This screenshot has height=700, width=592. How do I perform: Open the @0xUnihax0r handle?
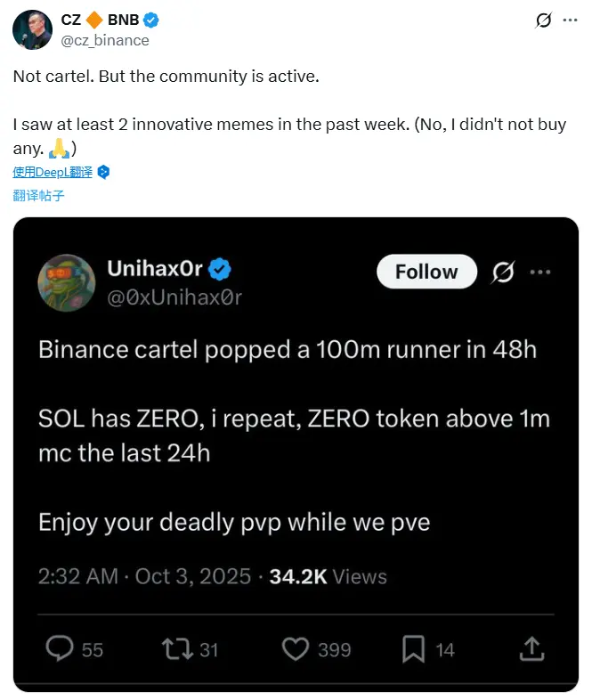pyautogui.click(x=174, y=297)
